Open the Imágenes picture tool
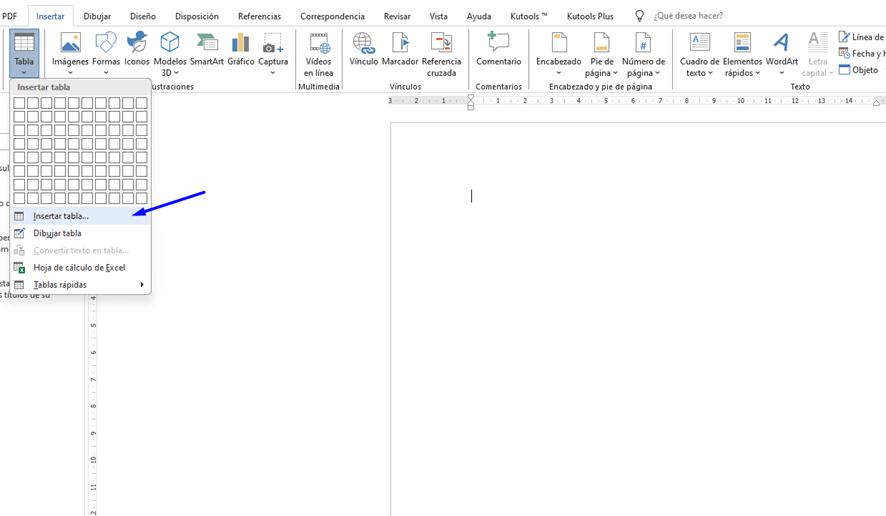This screenshot has height=516, width=886. click(70, 54)
